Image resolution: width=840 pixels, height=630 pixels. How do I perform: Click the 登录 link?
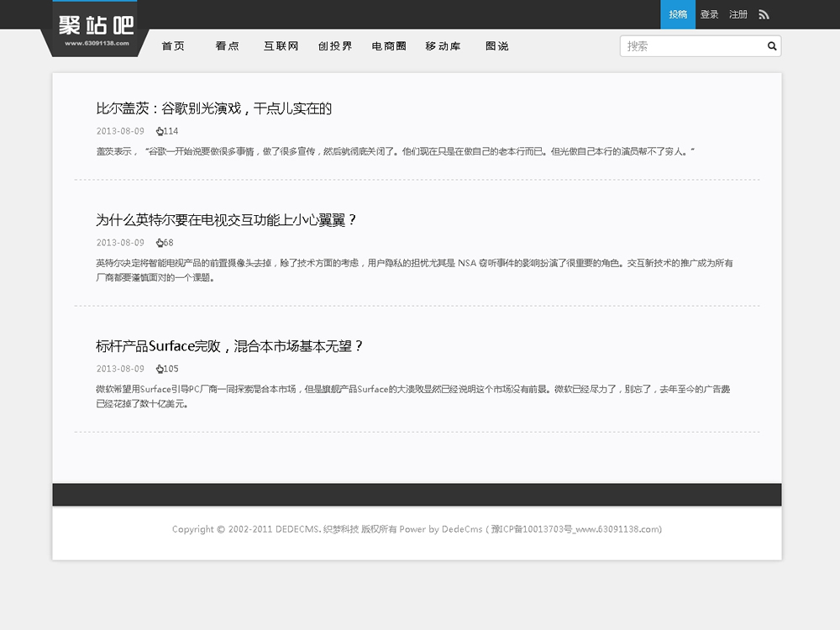709,14
